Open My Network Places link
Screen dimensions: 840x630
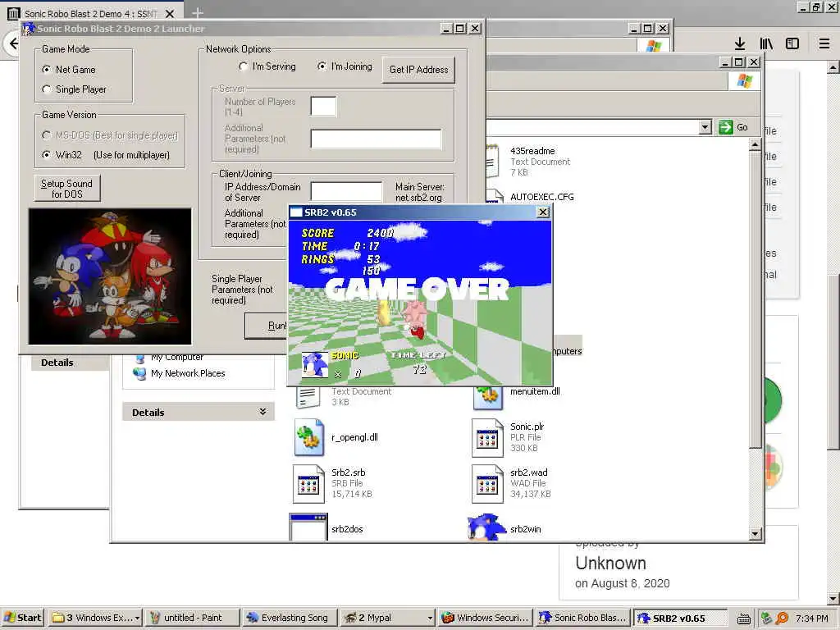(188, 373)
